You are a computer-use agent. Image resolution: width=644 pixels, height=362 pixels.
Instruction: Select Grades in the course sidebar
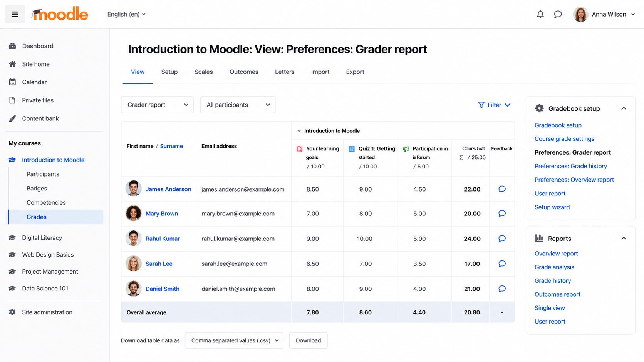[56, 217]
